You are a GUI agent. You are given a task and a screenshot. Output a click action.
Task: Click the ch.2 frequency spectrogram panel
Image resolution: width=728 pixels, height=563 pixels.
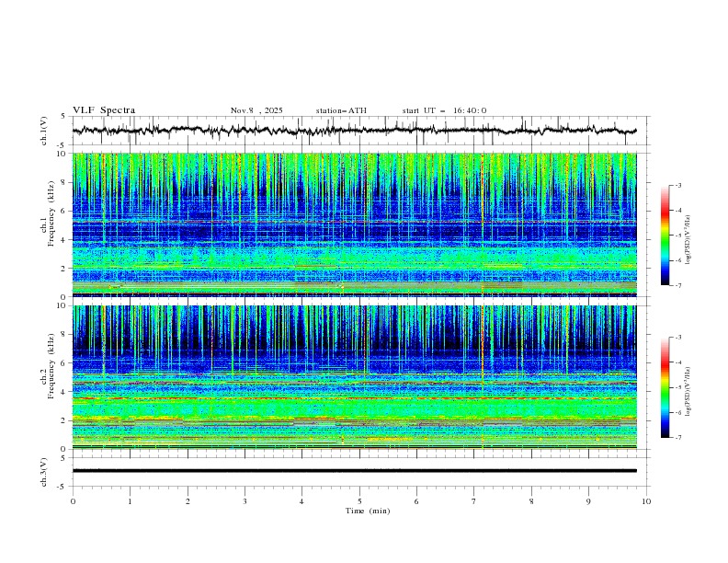pos(355,377)
